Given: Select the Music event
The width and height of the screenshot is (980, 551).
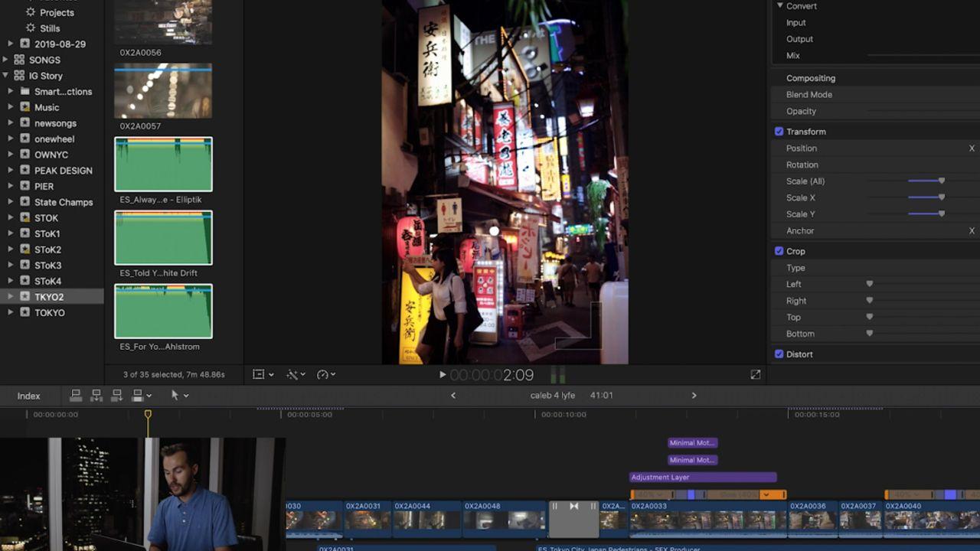Looking at the screenshot, I should 47,107.
